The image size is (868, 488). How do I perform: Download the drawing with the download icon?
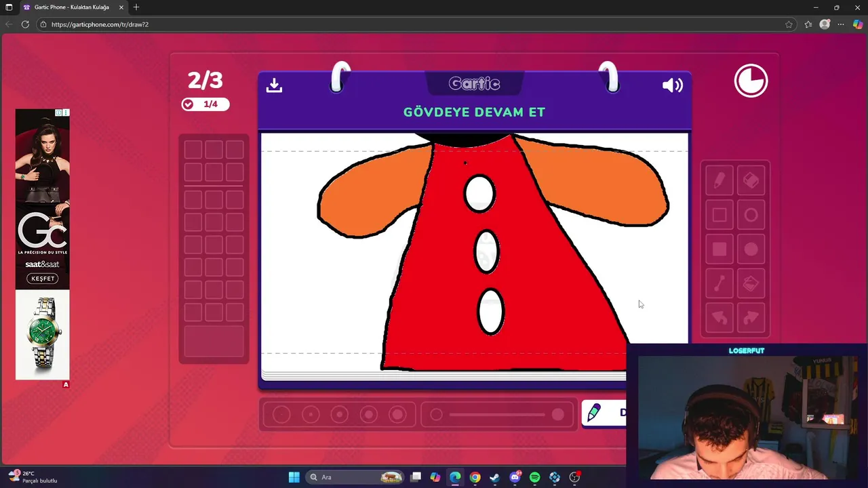(274, 85)
